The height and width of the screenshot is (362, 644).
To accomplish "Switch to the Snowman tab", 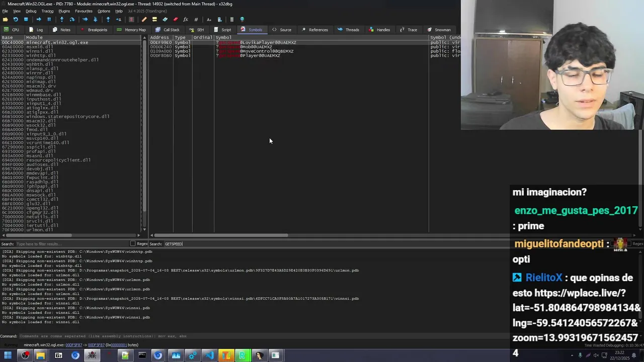I will 439,30.
